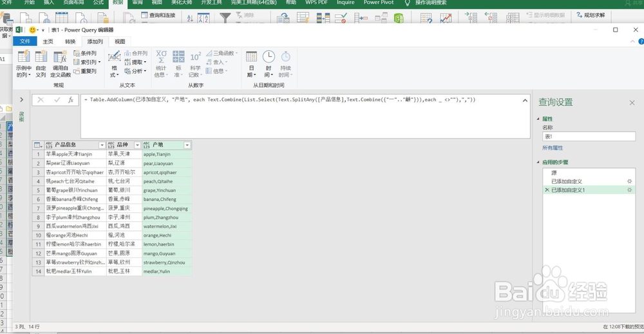This screenshot has width=644, height=334.
Task: Switch to the 主页 tab
Action: 48,41
